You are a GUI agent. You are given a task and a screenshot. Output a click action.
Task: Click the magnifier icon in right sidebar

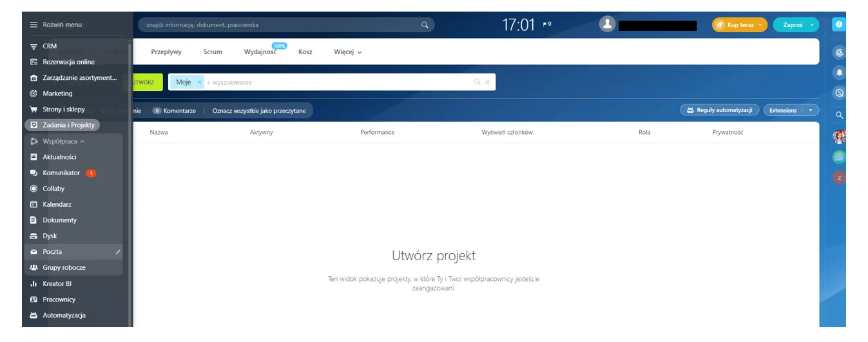coord(839,115)
